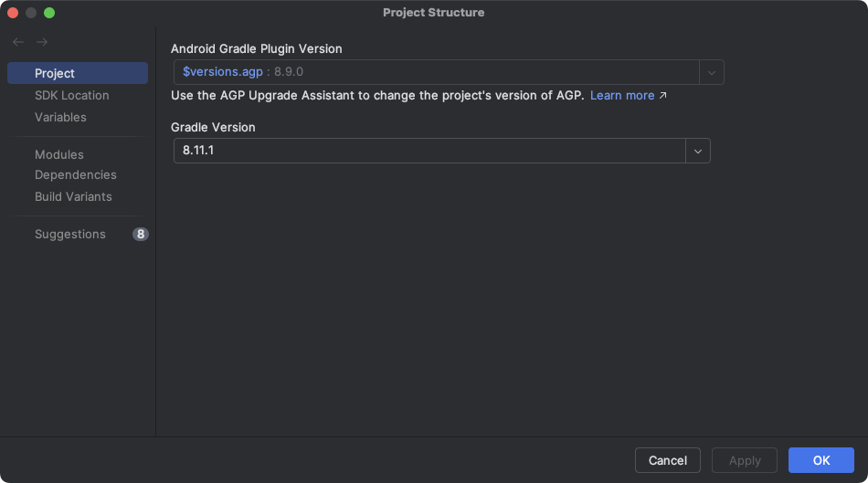Click the external link arrow icon
The width and height of the screenshot is (868, 483).
(663, 96)
